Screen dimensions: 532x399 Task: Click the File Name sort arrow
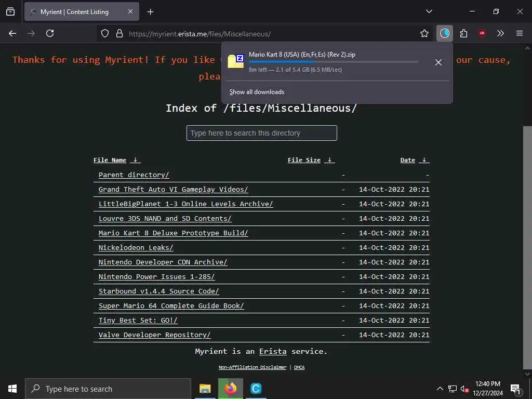click(x=135, y=160)
